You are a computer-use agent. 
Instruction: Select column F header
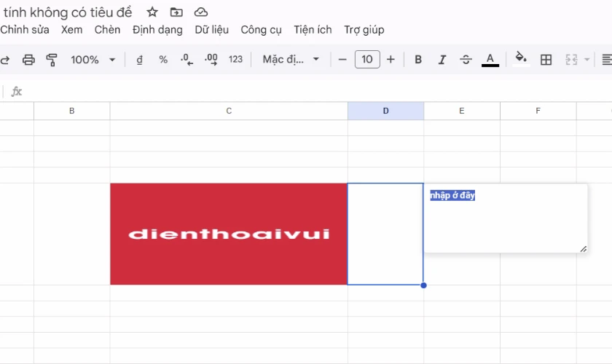538,111
